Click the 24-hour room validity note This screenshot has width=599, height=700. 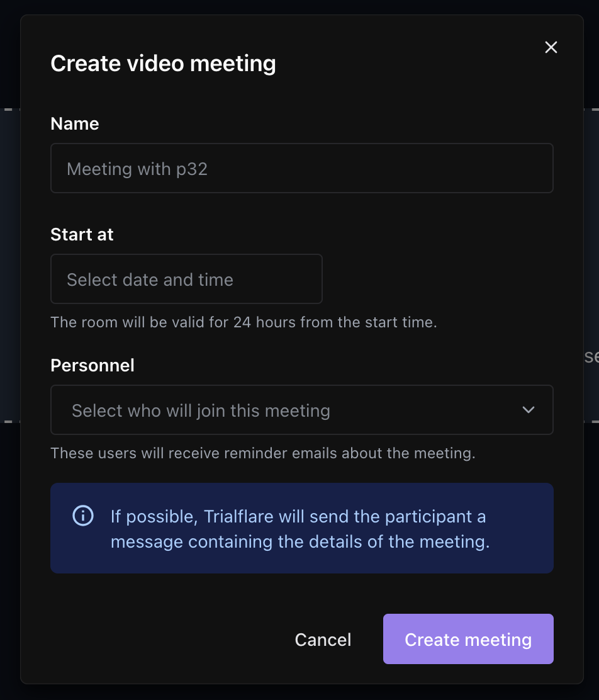pyautogui.click(x=244, y=322)
